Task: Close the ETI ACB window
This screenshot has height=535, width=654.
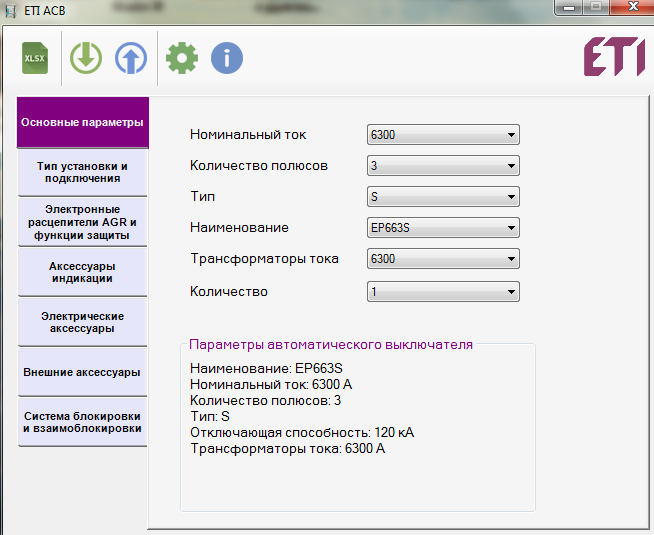Action: pos(633,7)
